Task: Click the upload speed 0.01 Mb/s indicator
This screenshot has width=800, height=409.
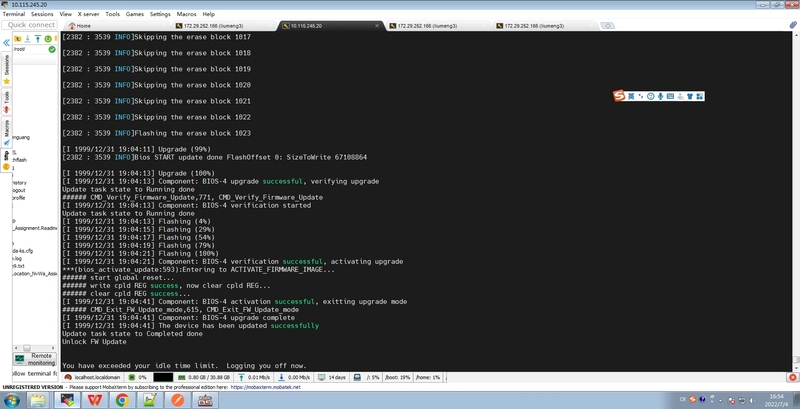Action: pyautogui.click(x=254, y=377)
